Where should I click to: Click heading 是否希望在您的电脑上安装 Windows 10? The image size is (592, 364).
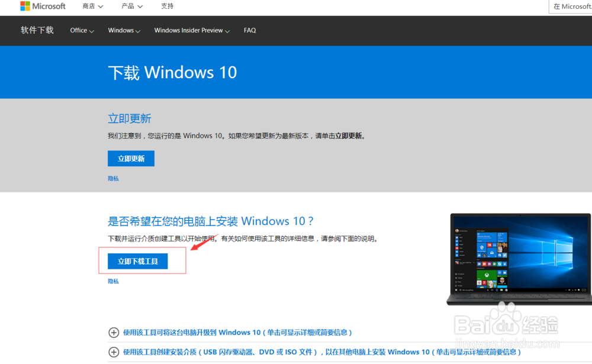click(x=210, y=221)
